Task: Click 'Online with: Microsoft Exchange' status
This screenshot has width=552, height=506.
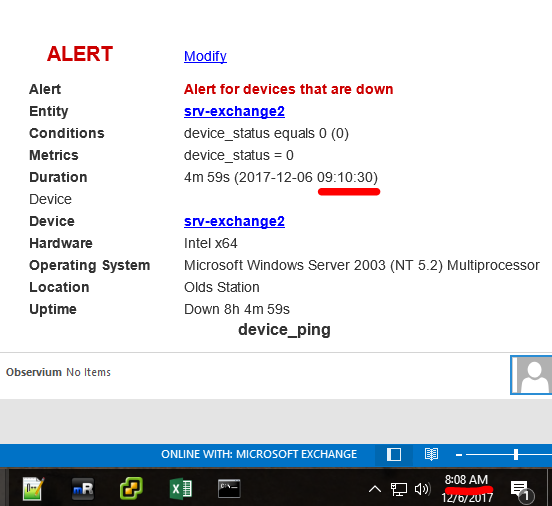Action: pyautogui.click(x=259, y=454)
